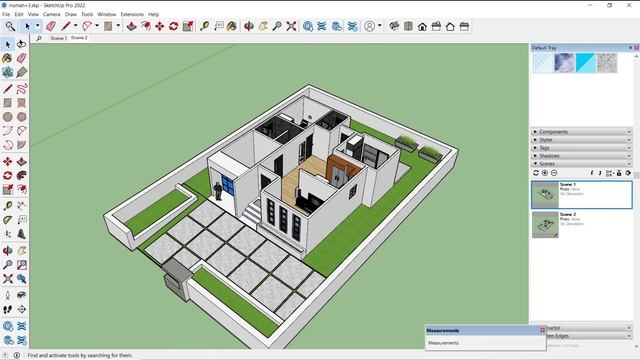640x360 pixels.
Task: Open the account profile dropdown arrow
Action: click(x=380, y=26)
